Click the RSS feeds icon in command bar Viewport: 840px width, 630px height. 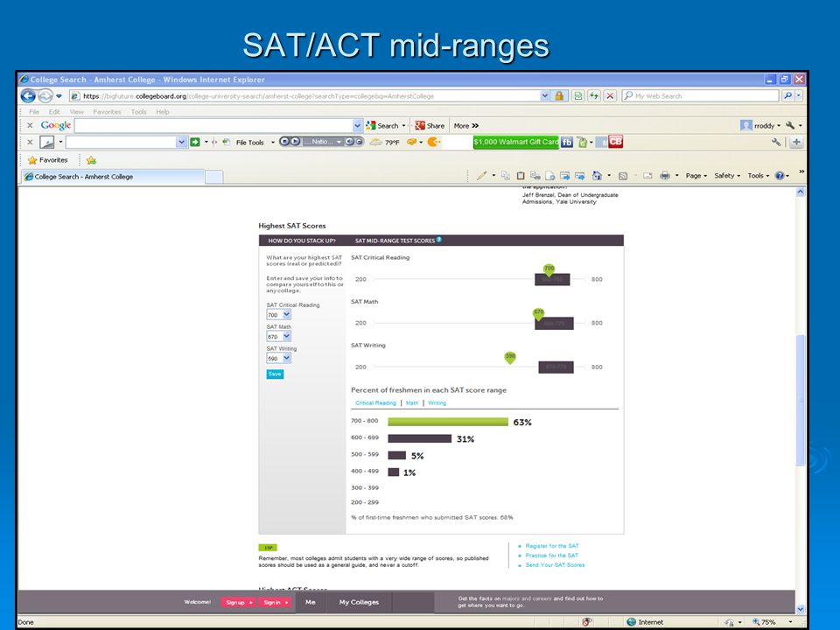click(623, 176)
